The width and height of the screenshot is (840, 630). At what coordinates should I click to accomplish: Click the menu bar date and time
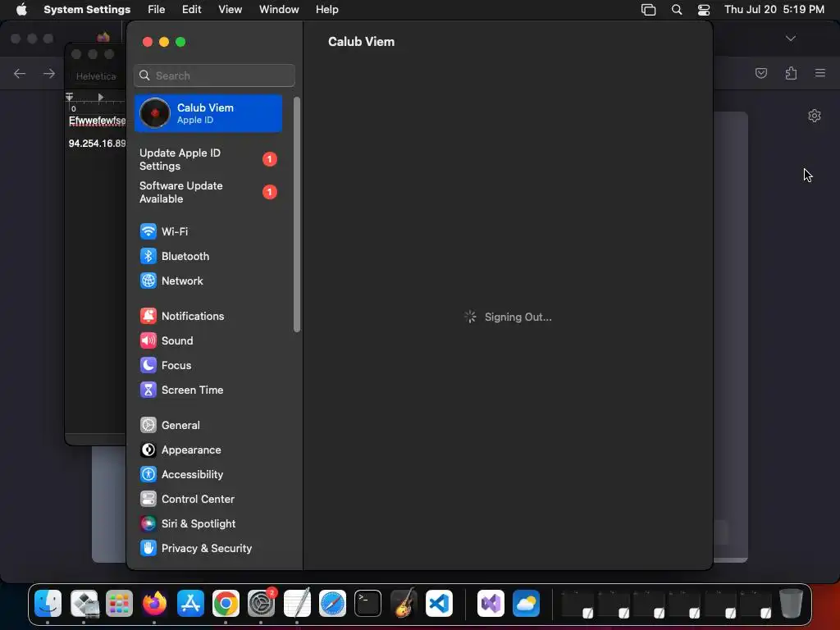[x=774, y=10]
